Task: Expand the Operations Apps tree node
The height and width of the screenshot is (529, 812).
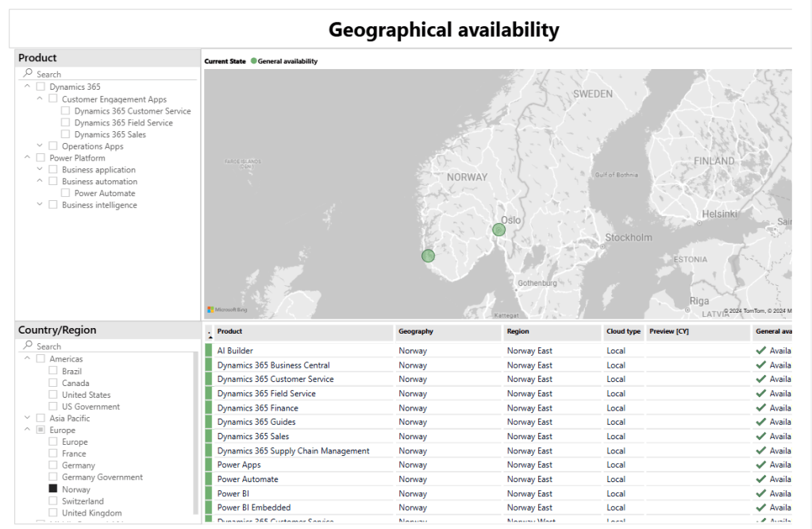Action: pyautogui.click(x=40, y=146)
